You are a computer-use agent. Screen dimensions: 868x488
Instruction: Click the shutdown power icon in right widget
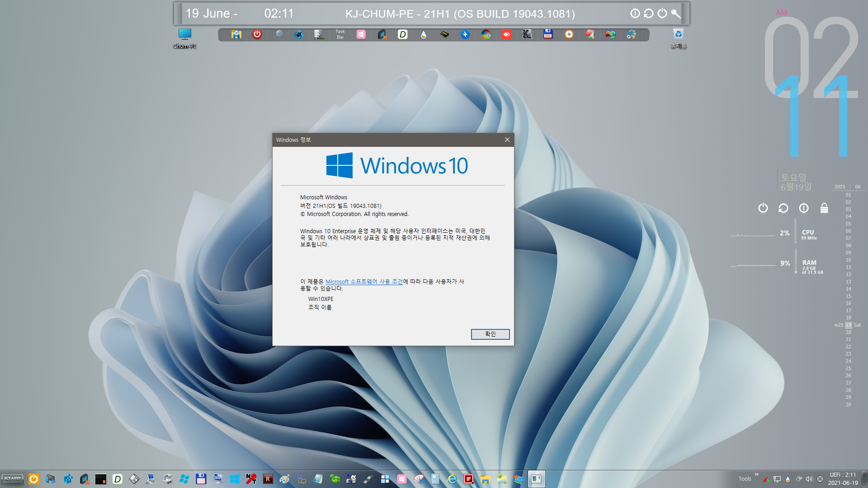(763, 208)
